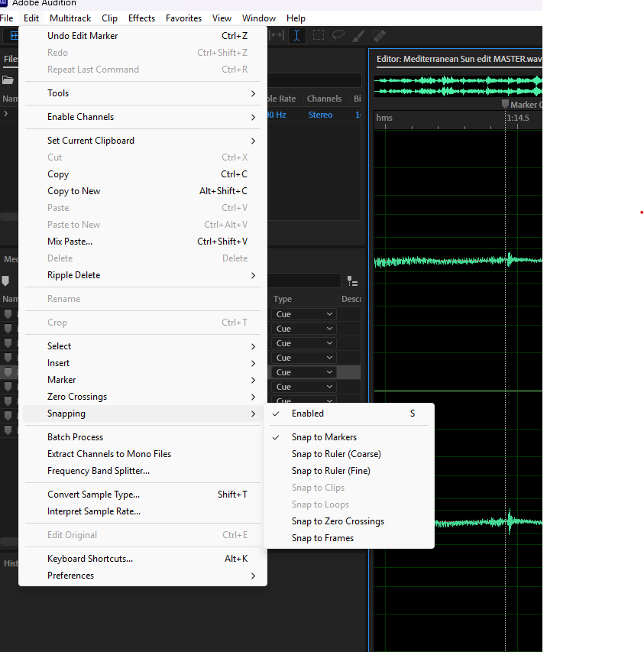Choose Copy from the Edit menu
644x652 pixels.
tap(143, 174)
